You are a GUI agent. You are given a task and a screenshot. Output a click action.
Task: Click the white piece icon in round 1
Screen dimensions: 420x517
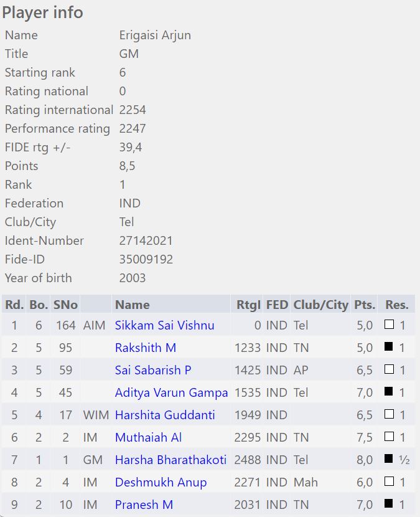(x=389, y=325)
